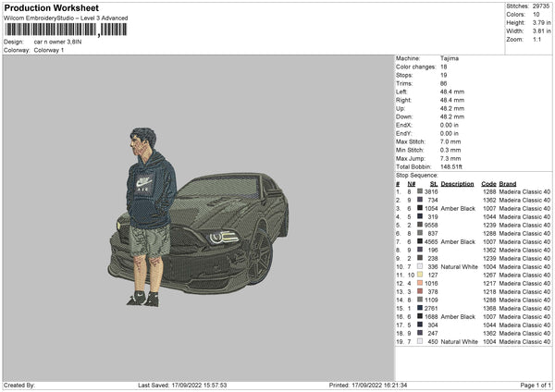Screen dimensions: 555x392
Task: Click the Brand column header
Action: pos(508,183)
